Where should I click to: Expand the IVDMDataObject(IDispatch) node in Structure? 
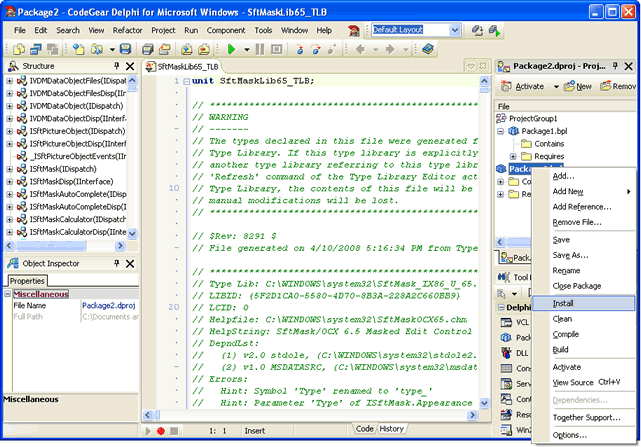[x=9, y=106]
